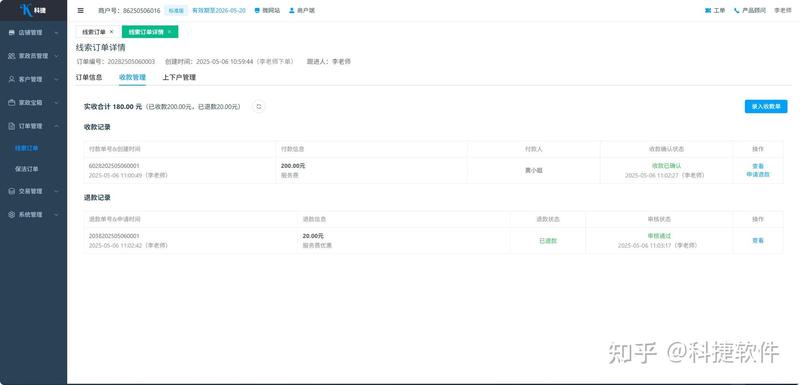Click the 科捷 logo in sidebar
This screenshot has height=385, width=800.
pos(33,10)
